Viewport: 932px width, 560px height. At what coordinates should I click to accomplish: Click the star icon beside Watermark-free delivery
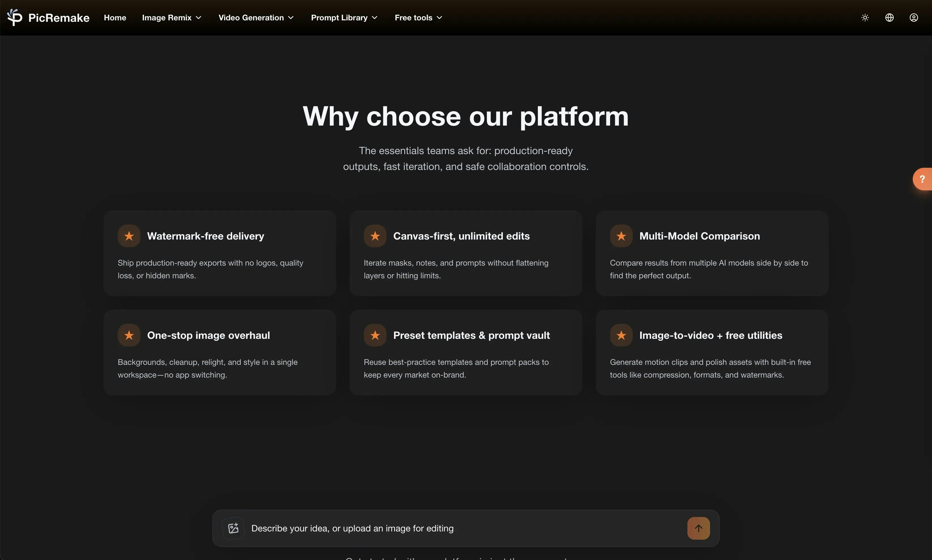[x=129, y=236]
